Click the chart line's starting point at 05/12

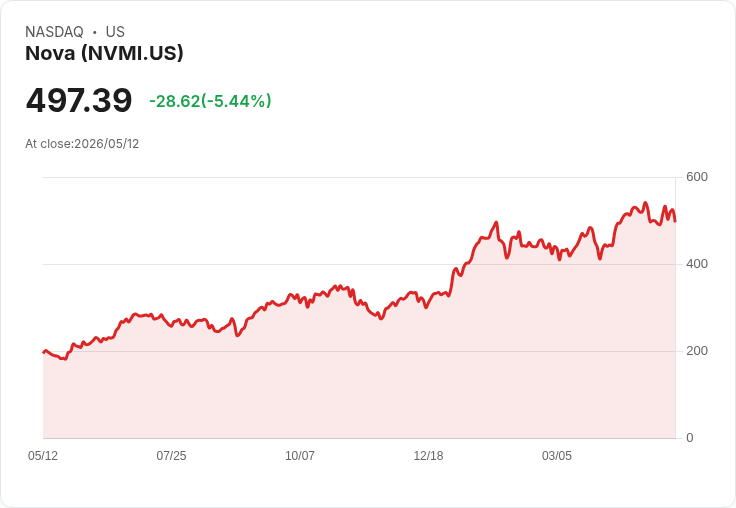[44, 352]
